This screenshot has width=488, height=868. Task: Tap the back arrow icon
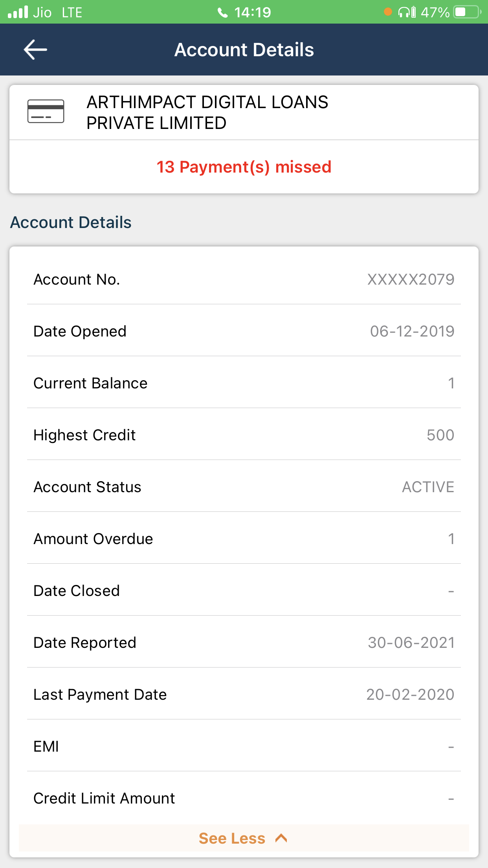35,50
